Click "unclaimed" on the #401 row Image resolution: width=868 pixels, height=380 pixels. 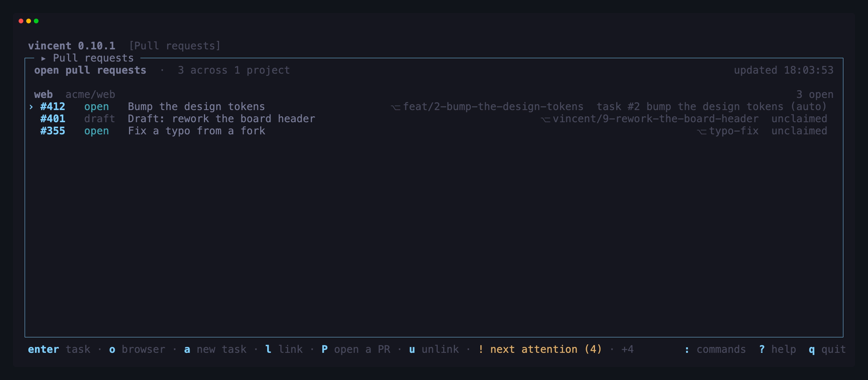[799, 119]
